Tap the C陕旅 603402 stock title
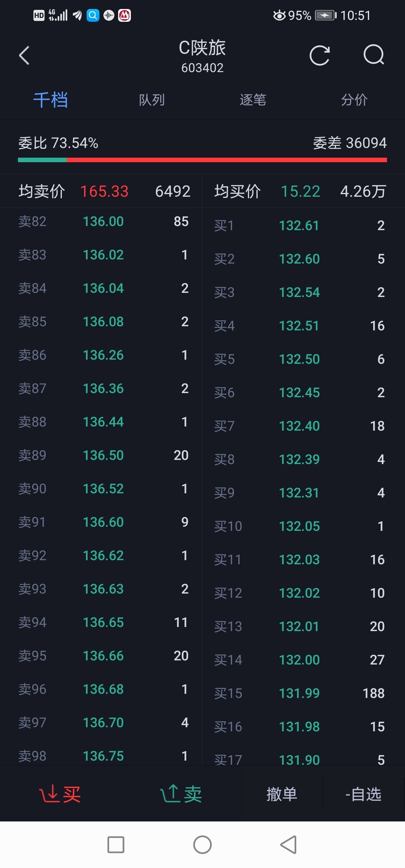 pos(202,56)
